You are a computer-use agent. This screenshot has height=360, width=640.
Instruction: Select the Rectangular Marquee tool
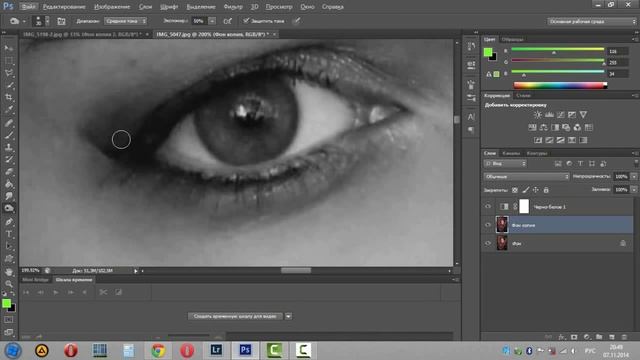click(9, 61)
